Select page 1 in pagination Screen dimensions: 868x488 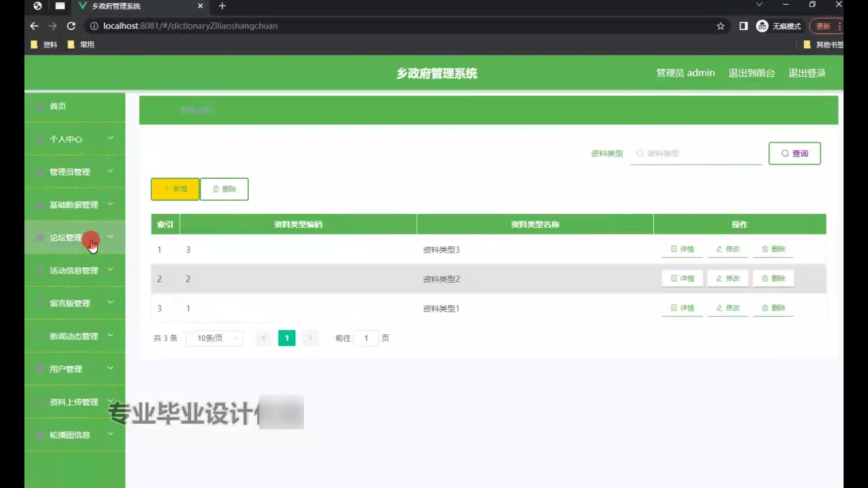click(x=287, y=338)
